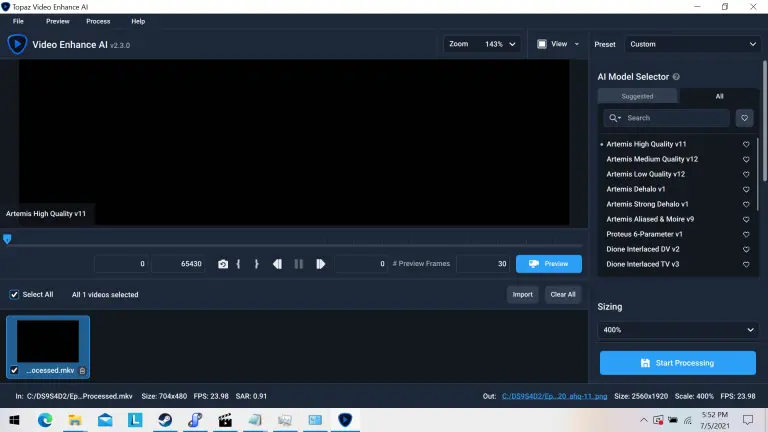Click the timeline playhead marker
Screen dimensions: 768x432
7,239
